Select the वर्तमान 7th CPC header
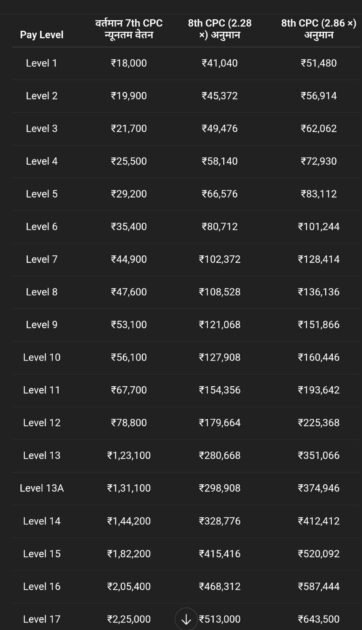 tap(129, 29)
